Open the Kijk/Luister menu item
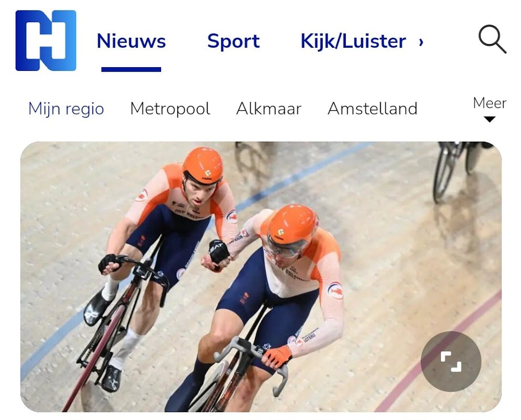The image size is (521, 420). [x=353, y=41]
